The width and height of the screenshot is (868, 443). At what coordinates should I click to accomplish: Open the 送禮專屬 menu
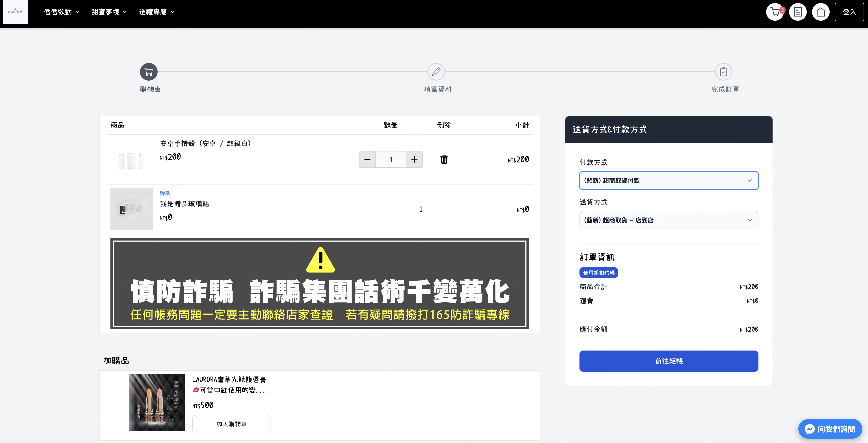click(156, 12)
